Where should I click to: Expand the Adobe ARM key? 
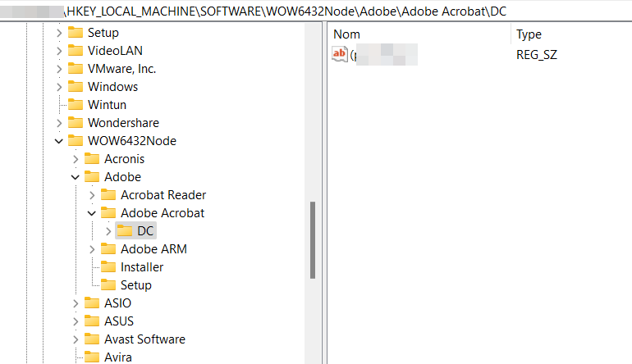(x=92, y=249)
